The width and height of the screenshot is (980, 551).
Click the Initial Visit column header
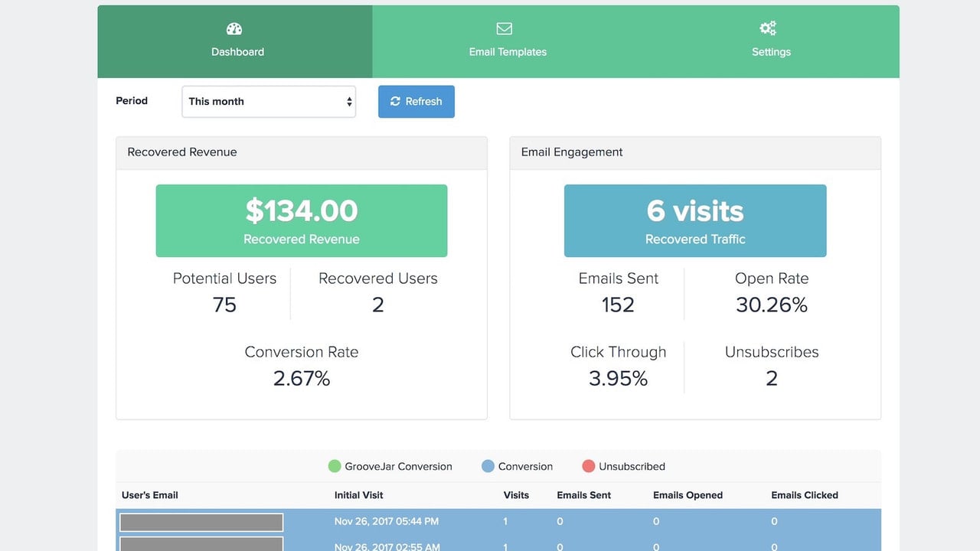coord(359,495)
